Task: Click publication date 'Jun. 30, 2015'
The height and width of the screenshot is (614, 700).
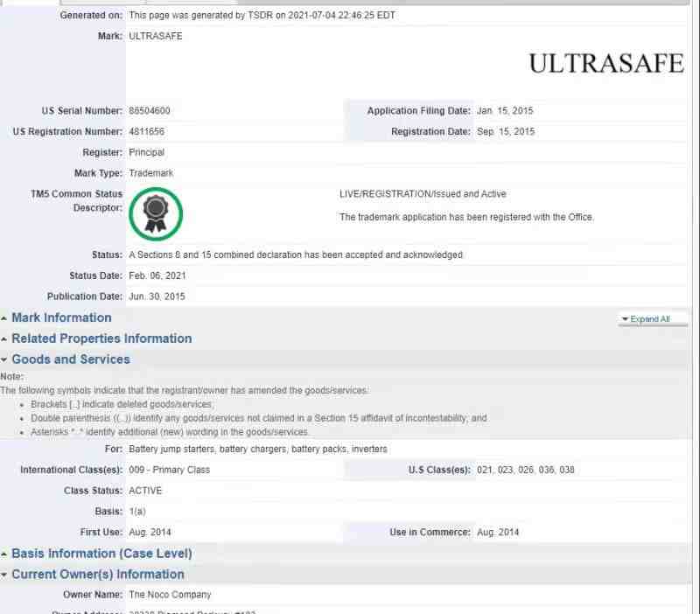Action: coord(157,297)
